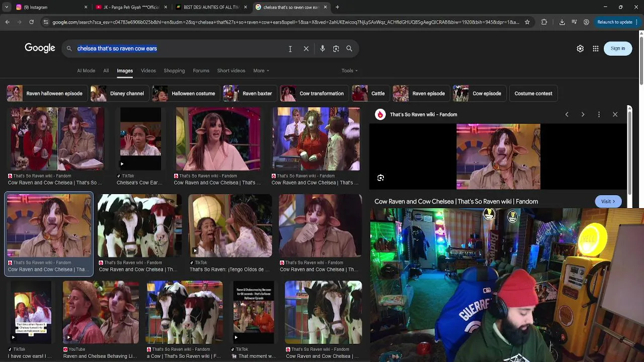Open the AI Mode search tab

click(x=86, y=70)
